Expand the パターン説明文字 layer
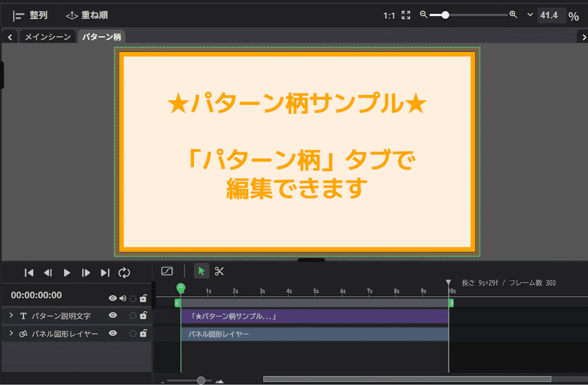Viewport: 588px width, 385px height. (x=11, y=315)
